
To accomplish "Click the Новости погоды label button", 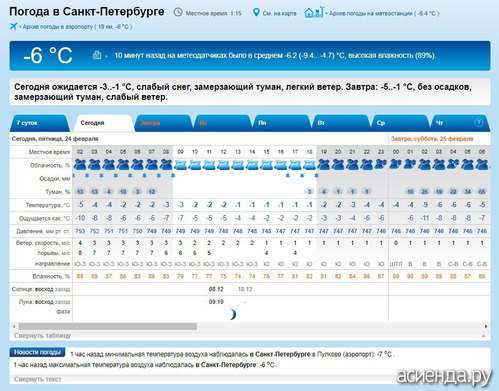I will (37, 352).
